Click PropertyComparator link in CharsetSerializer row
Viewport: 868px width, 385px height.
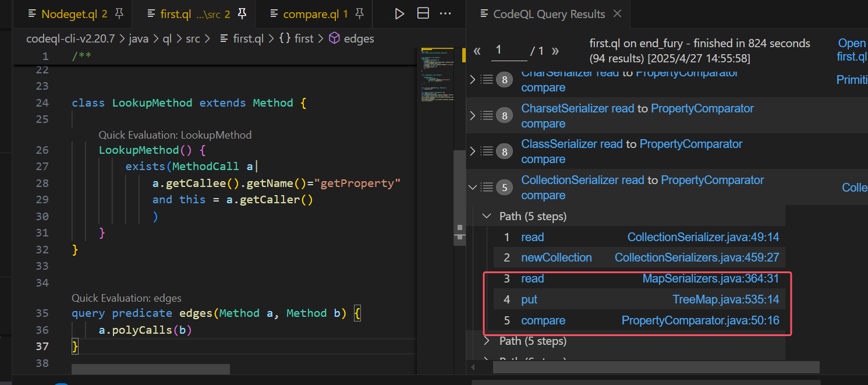pos(702,108)
